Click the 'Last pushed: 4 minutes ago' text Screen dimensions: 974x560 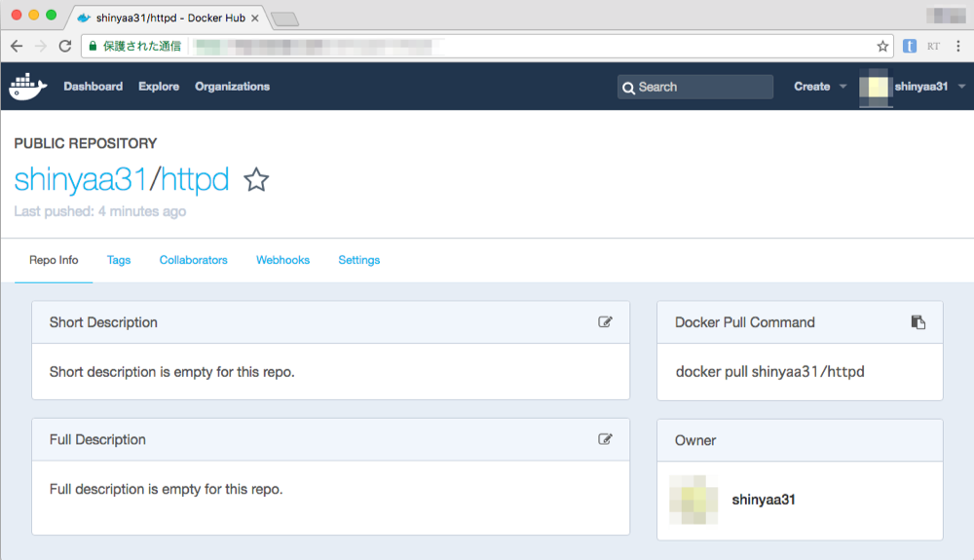pos(100,211)
